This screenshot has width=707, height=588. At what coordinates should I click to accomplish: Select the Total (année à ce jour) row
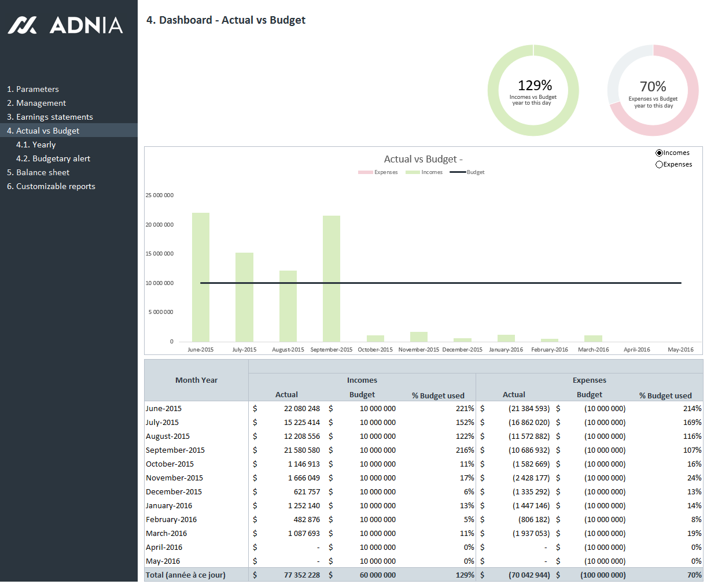click(x=186, y=575)
